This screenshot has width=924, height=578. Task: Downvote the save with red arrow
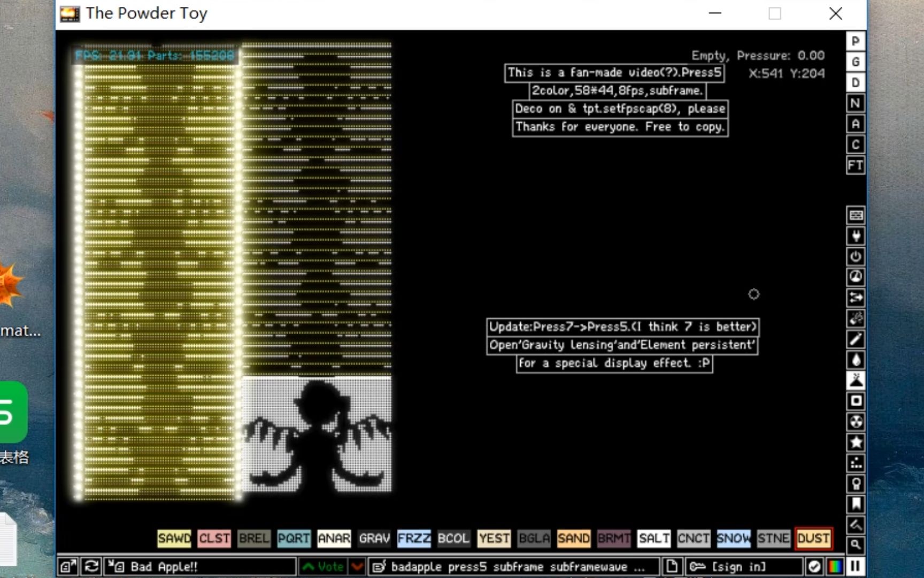pyautogui.click(x=357, y=566)
